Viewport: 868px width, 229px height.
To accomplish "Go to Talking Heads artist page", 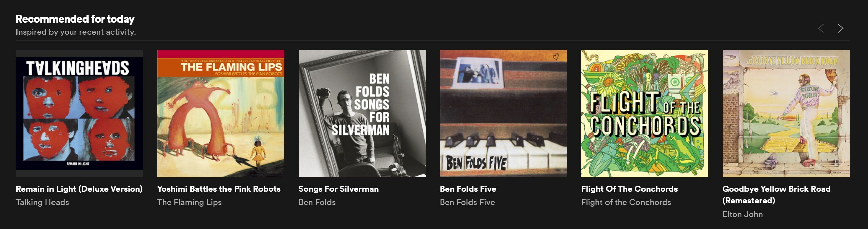I will (x=42, y=202).
